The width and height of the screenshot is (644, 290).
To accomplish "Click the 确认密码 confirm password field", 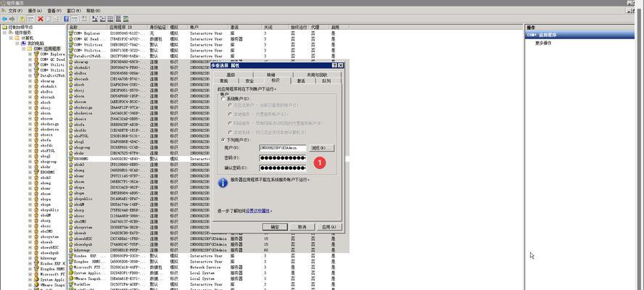I will 283,168.
